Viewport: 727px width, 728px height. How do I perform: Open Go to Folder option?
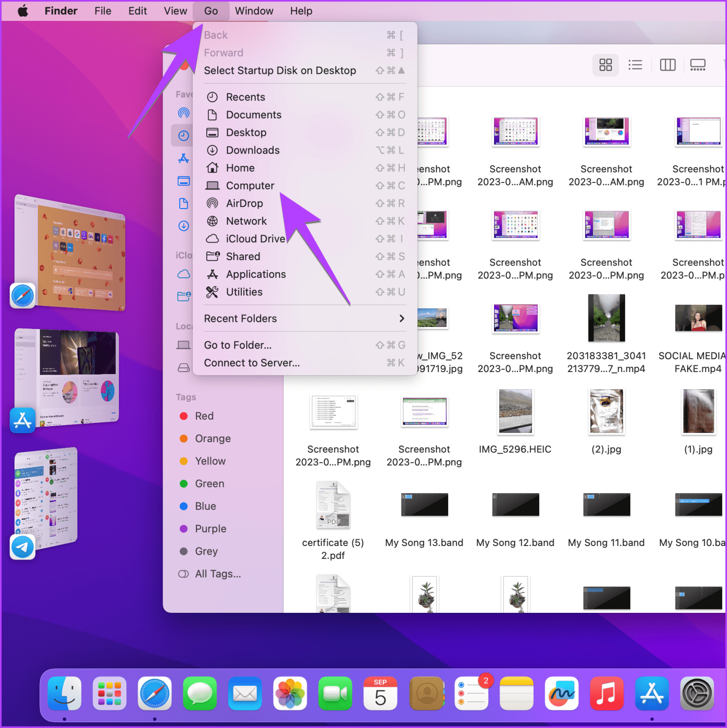(238, 345)
